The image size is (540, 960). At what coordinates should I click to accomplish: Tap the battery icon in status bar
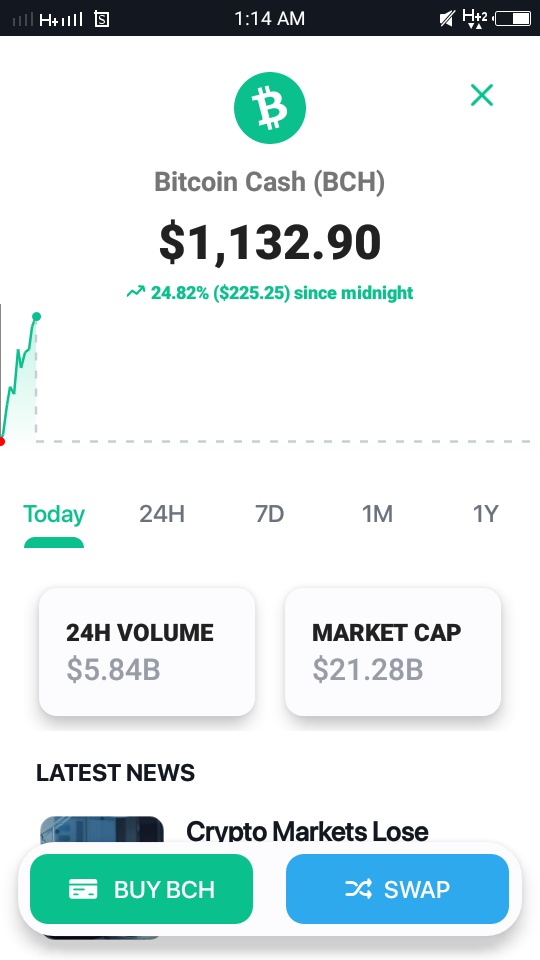(513, 18)
